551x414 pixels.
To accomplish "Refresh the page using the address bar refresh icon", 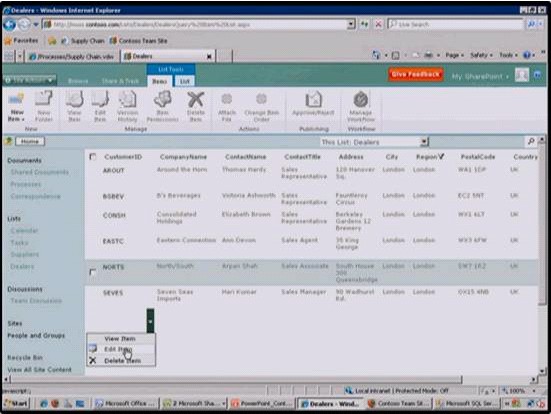I will tap(364, 24).
